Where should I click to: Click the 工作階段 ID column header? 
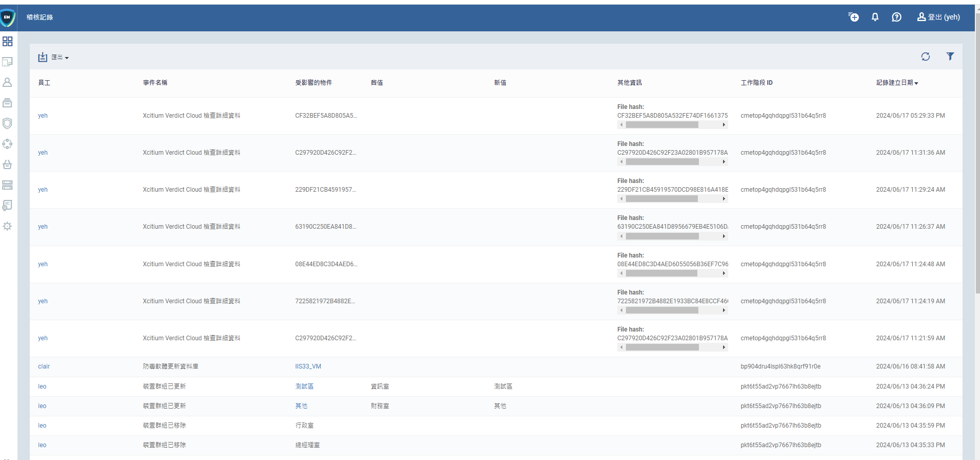click(756, 83)
